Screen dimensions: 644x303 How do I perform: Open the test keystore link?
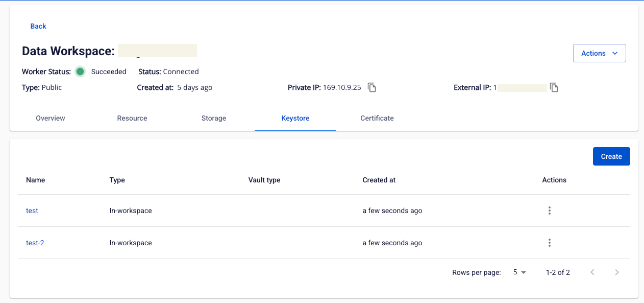pos(32,211)
